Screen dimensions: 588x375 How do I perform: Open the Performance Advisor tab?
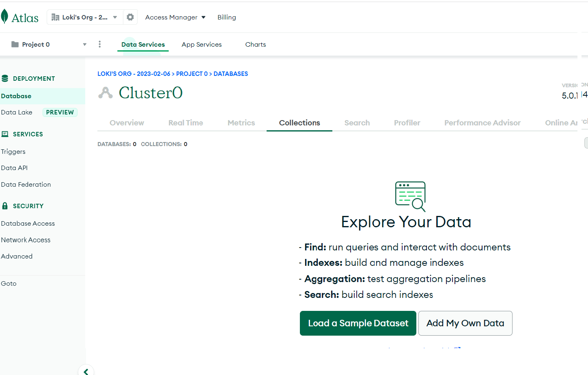[x=482, y=123]
